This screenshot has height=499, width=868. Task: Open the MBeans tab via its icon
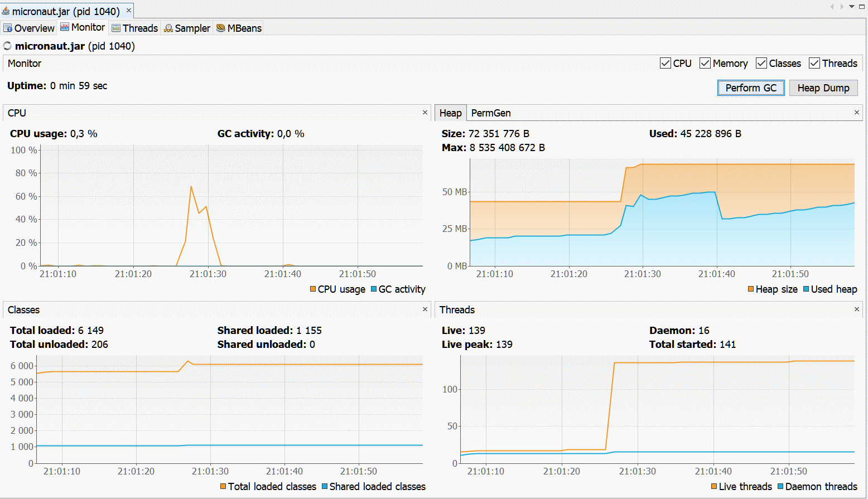tap(221, 28)
